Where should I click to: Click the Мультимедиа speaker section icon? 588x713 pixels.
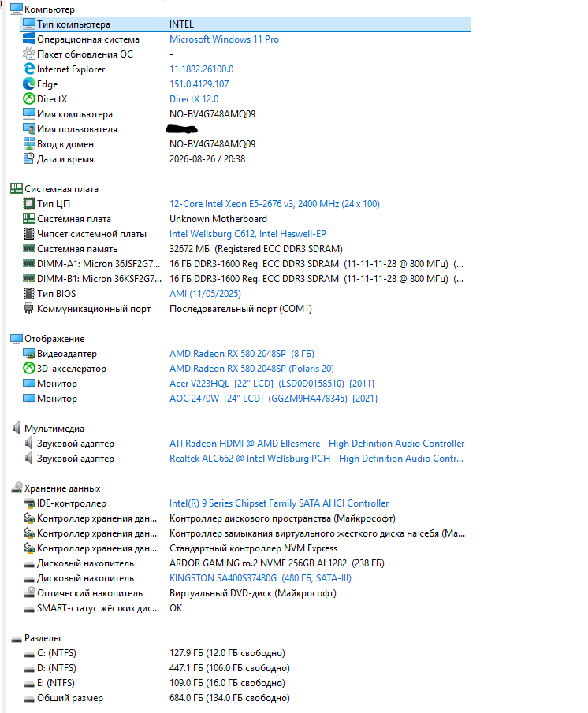[x=17, y=429]
